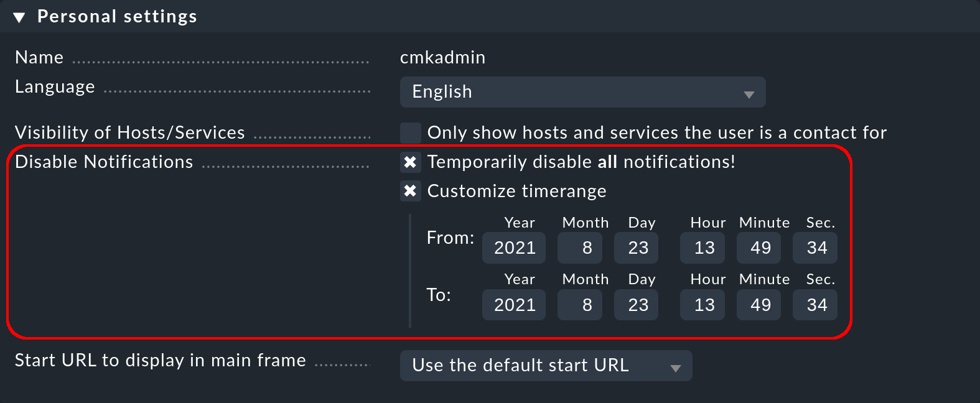The image size is (980, 403).
Task: Edit the From Year field
Action: tap(514, 248)
